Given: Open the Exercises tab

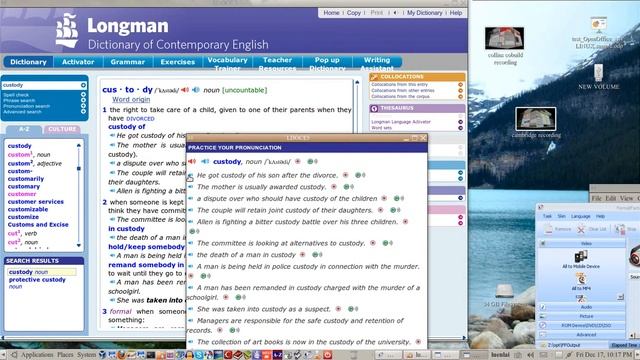Looking at the screenshot, I should click(178, 62).
